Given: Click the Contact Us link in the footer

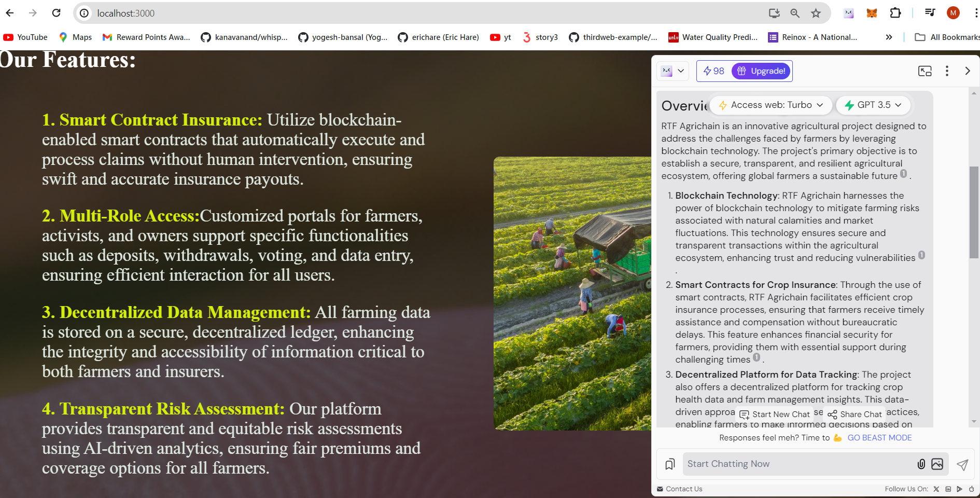Looking at the screenshot, I should point(684,489).
